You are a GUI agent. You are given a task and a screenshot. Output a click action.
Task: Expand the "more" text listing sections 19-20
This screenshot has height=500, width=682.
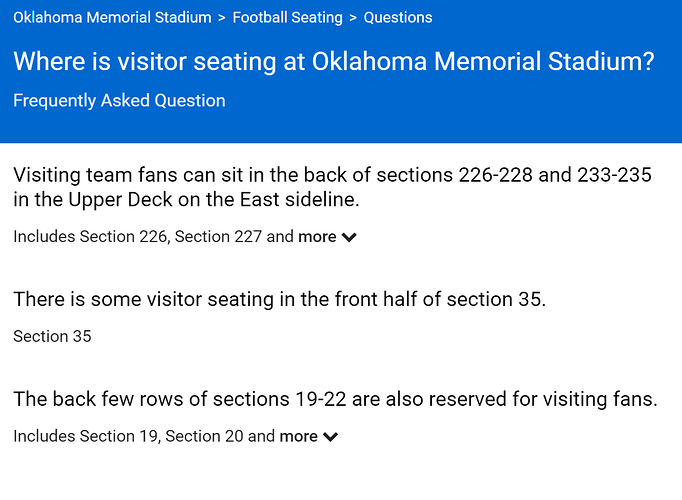coord(298,436)
